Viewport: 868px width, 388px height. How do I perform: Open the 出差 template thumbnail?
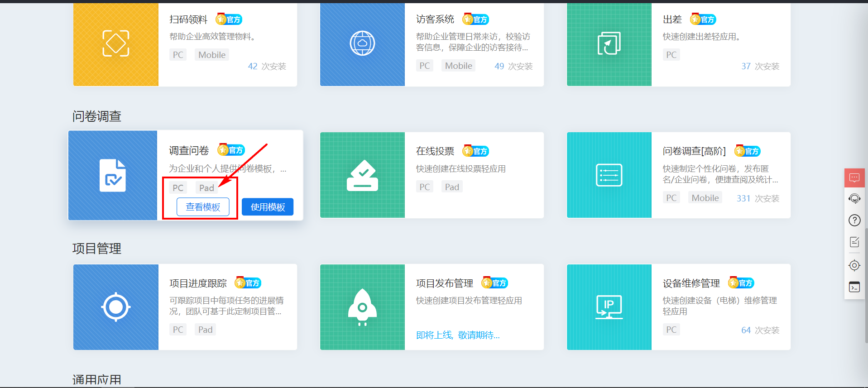[x=609, y=44]
